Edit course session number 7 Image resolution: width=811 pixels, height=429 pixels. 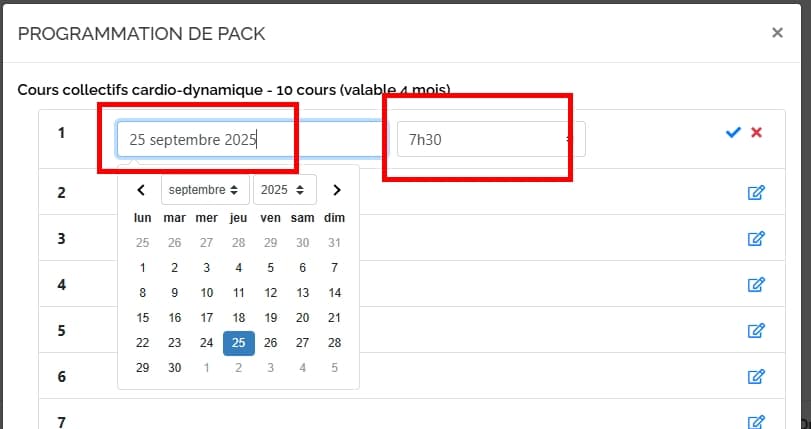(x=756, y=421)
